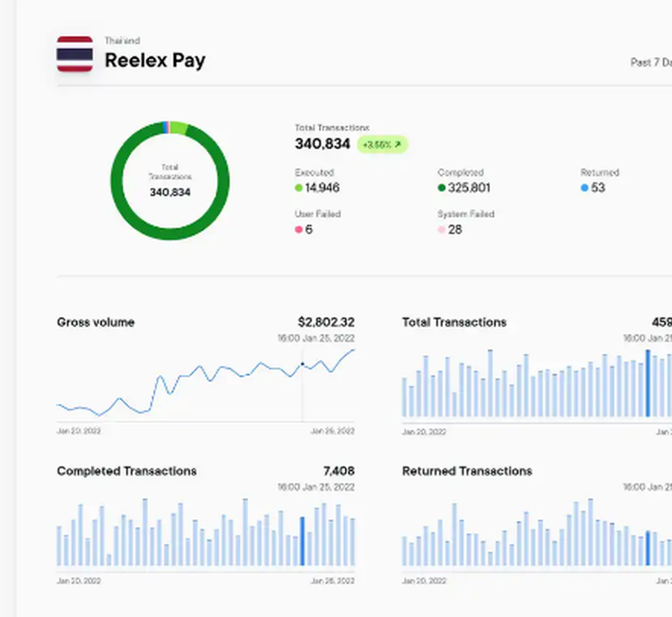672x617 pixels.
Task: Click the User Failed pink legend dot
Action: pyautogui.click(x=299, y=230)
